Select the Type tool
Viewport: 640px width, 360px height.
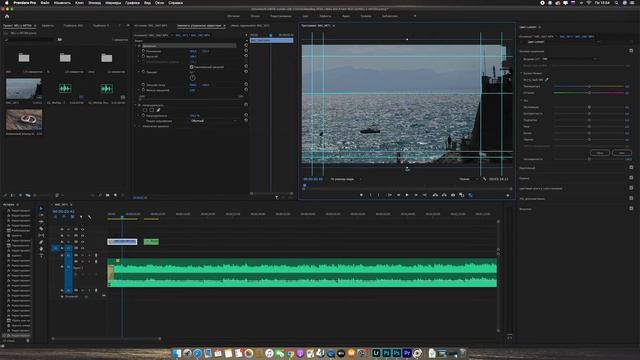41,256
